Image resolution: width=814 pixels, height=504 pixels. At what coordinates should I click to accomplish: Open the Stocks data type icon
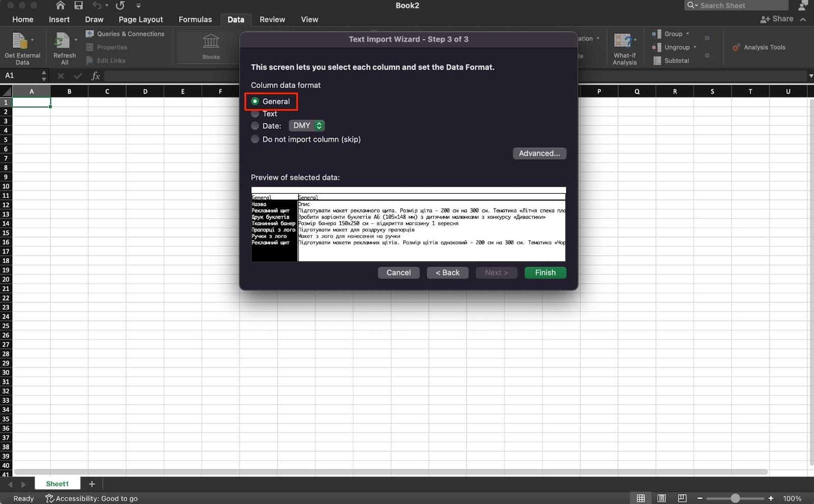(211, 42)
